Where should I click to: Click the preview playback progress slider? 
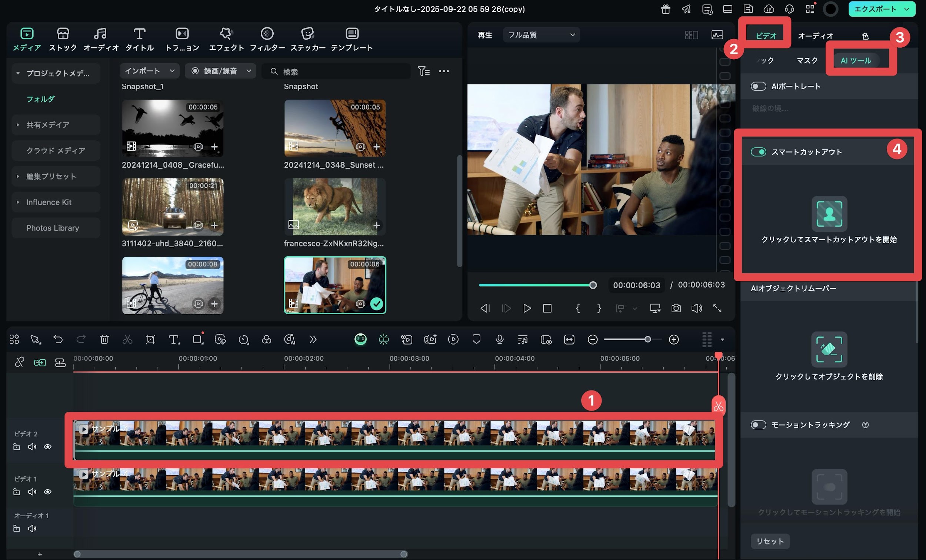[x=538, y=285]
